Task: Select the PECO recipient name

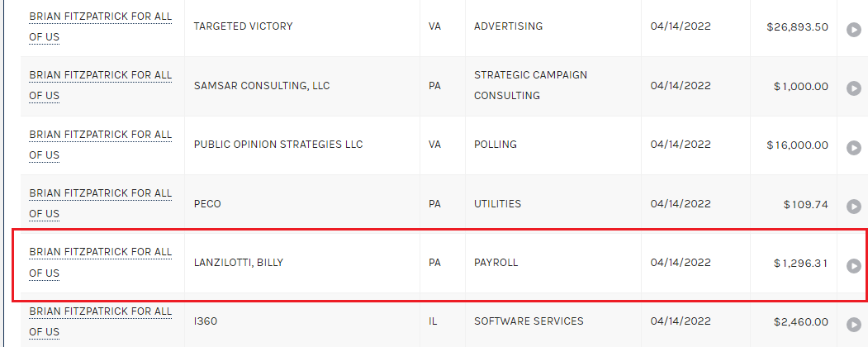Action: click(x=207, y=204)
